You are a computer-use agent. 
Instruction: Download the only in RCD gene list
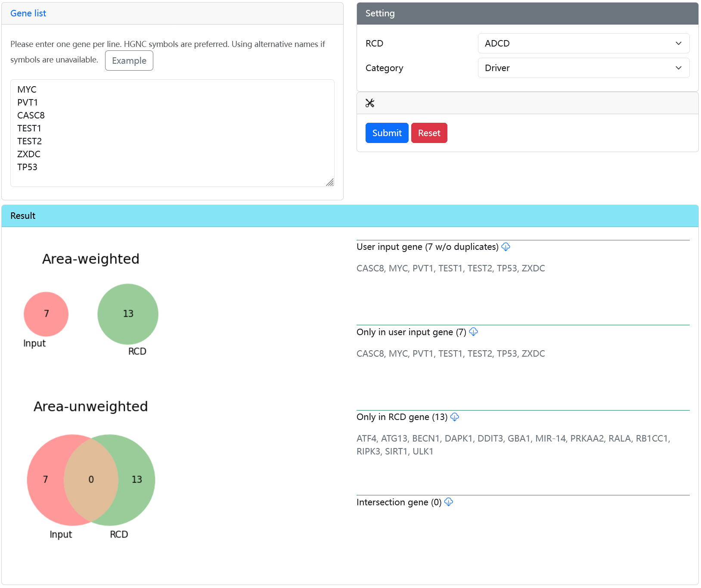pyautogui.click(x=455, y=417)
